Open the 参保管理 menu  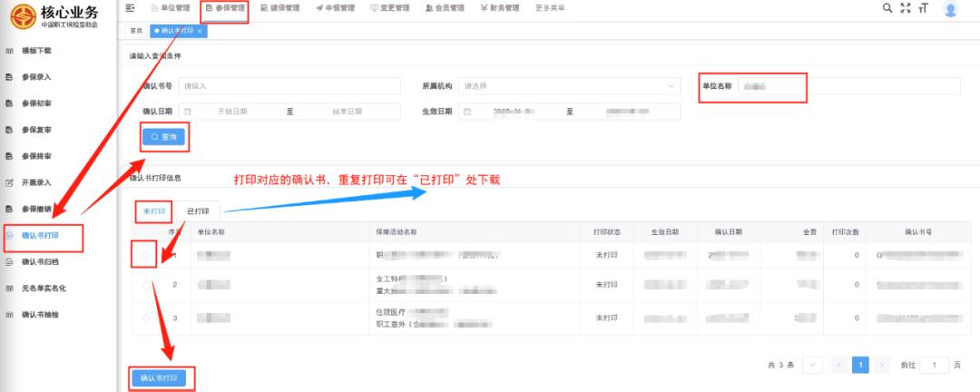click(x=225, y=8)
